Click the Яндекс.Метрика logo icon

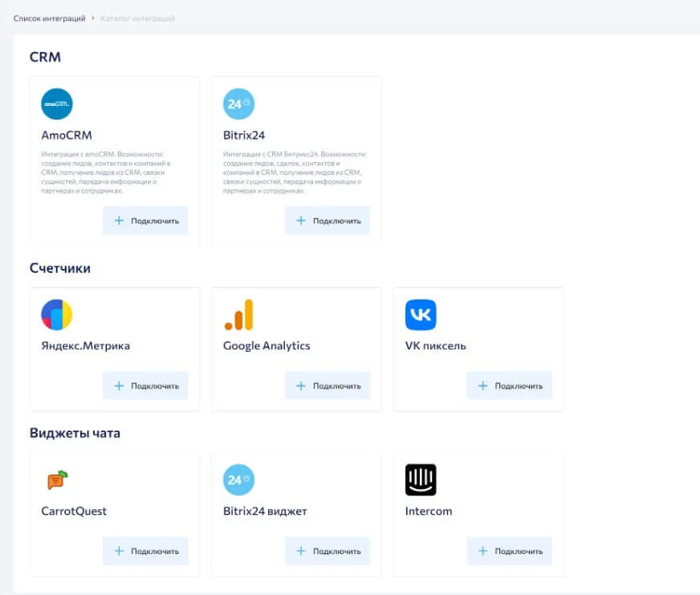tap(57, 315)
